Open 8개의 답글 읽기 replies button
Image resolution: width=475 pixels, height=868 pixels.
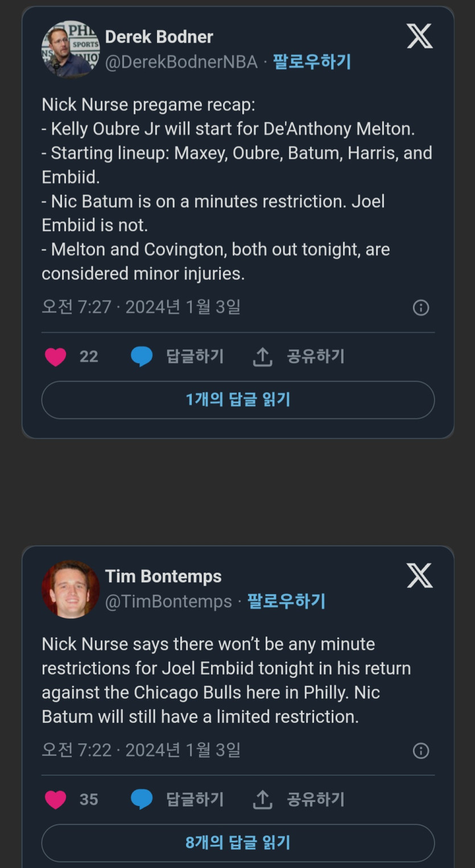click(x=238, y=842)
